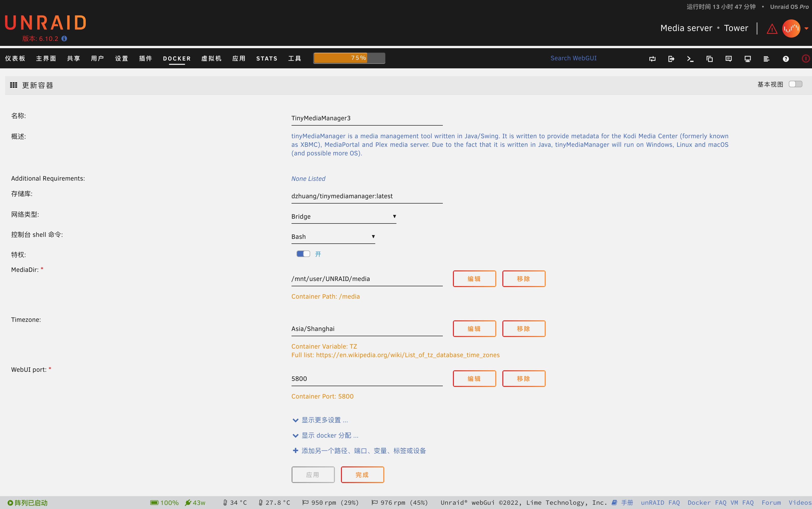
Task: Click the grid icon next to 更新容器
Action: (13, 85)
